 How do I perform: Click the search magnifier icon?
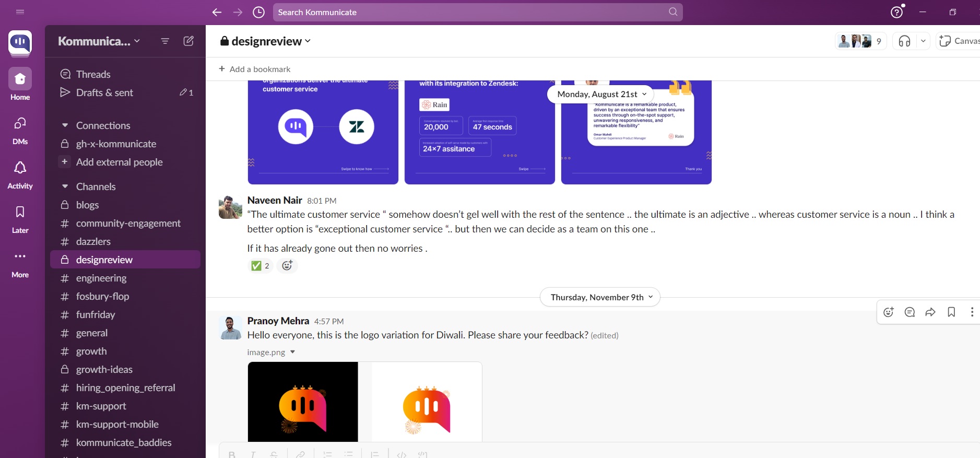pyautogui.click(x=673, y=12)
